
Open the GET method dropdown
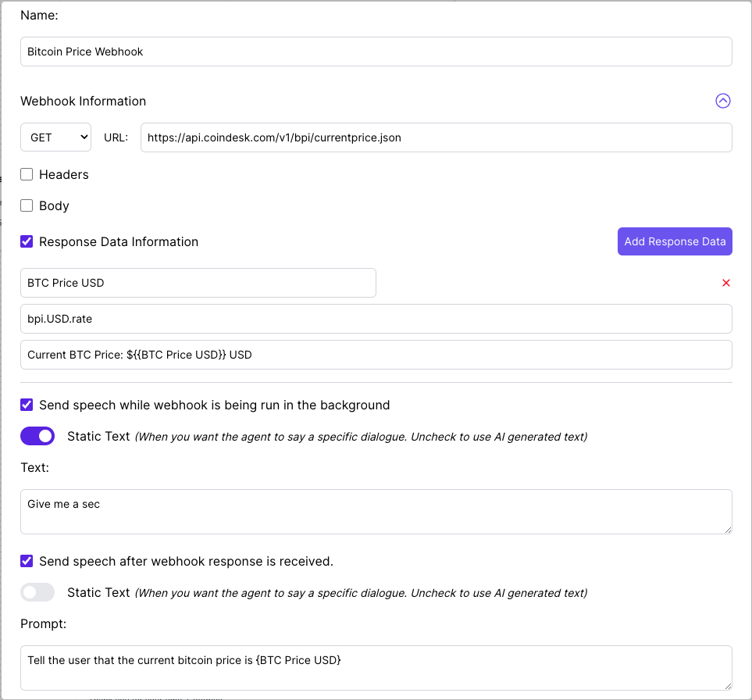55,137
